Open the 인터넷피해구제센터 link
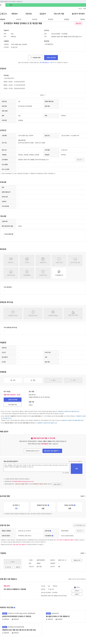The image size is (86, 644). tap(23, 481)
